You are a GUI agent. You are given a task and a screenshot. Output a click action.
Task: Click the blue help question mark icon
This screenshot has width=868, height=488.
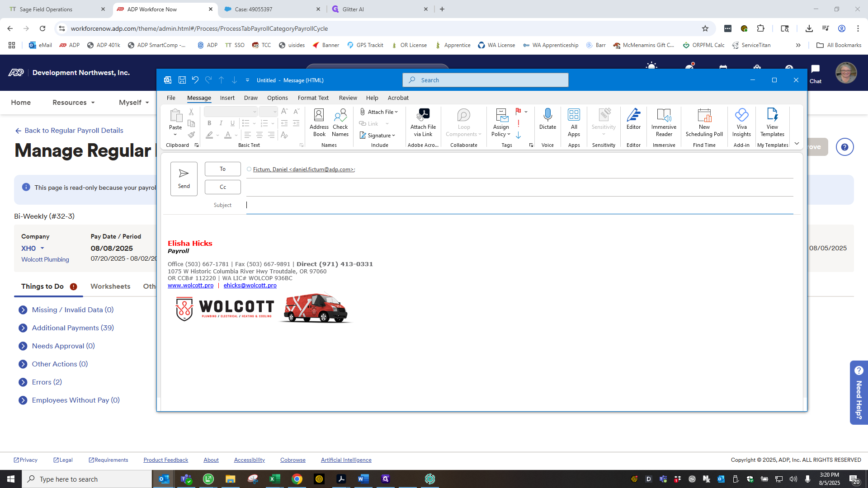(x=844, y=147)
